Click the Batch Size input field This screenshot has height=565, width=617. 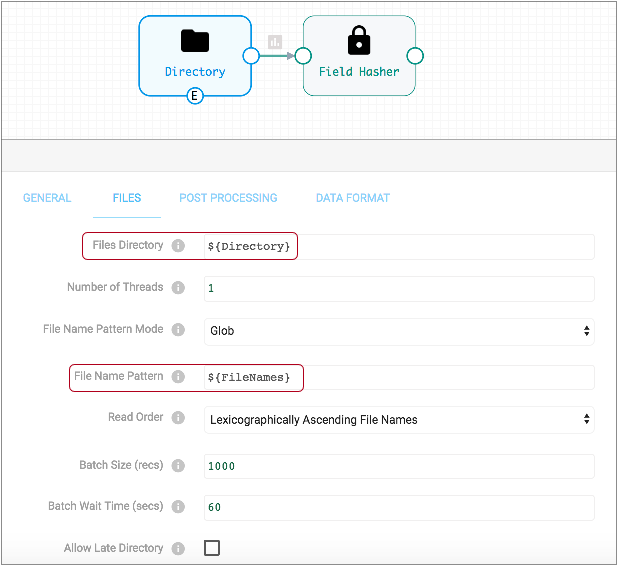(399, 466)
